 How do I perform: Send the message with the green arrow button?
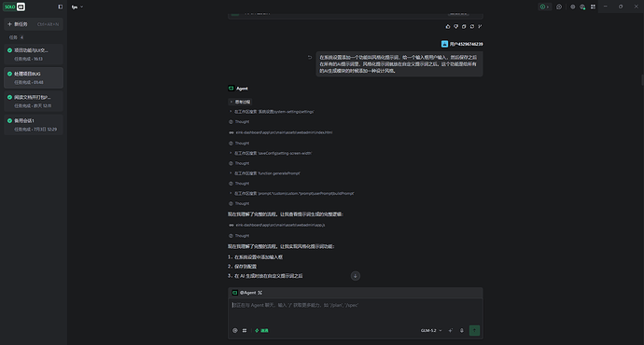coord(474,331)
